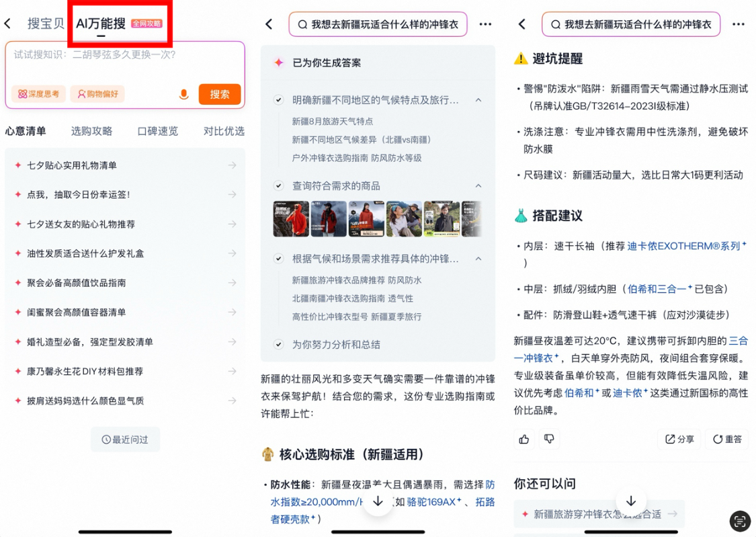Collapse the 查询符合需求的商品 section
Viewport: 756px width, 537px height.
[478, 185]
